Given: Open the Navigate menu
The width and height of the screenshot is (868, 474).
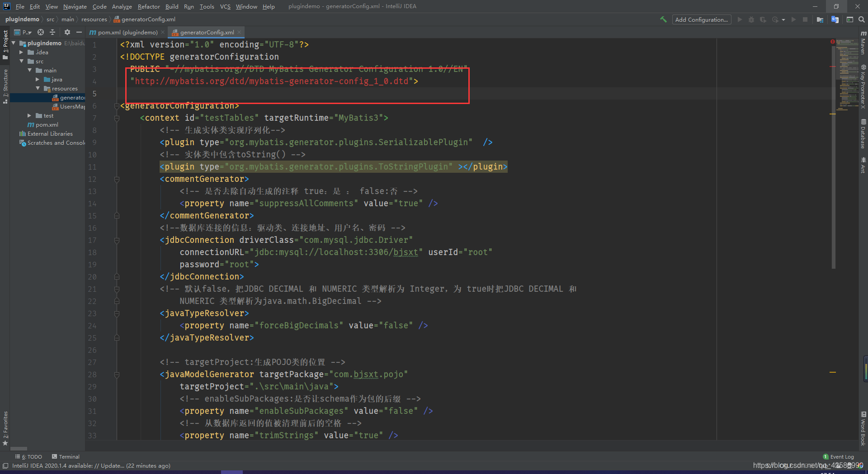Looking at the screenshot, I should 75,6.
